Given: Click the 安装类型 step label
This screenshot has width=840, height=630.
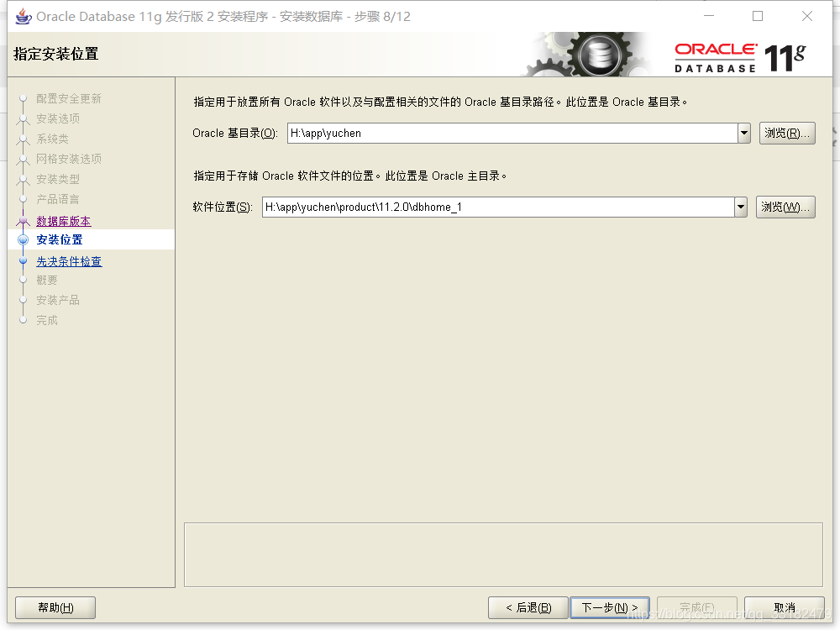Looking at the screenshot, I should coord(58,179).
